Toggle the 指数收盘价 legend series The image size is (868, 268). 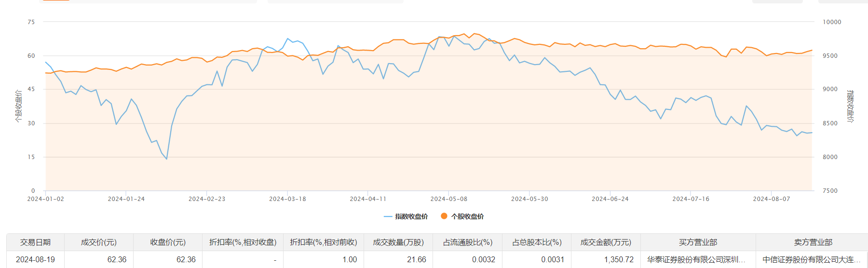(406, 216)
